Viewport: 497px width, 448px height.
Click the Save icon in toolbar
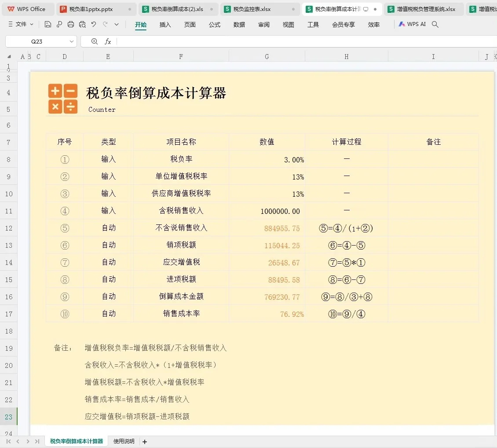[x=48, y=24]
